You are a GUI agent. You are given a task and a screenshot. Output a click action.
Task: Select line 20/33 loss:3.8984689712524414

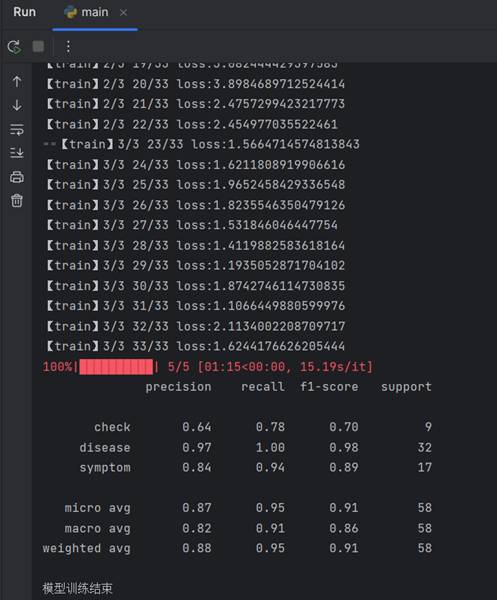[x=195, y=84]
